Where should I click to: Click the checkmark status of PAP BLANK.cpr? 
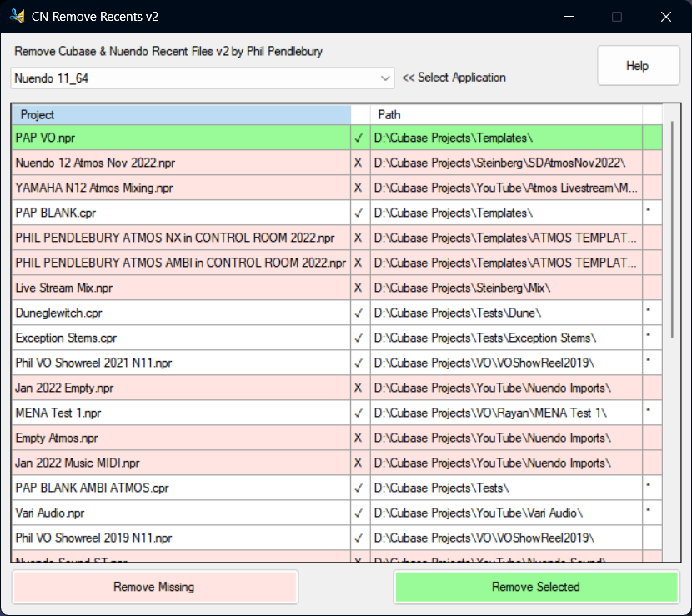pos(359,213)
